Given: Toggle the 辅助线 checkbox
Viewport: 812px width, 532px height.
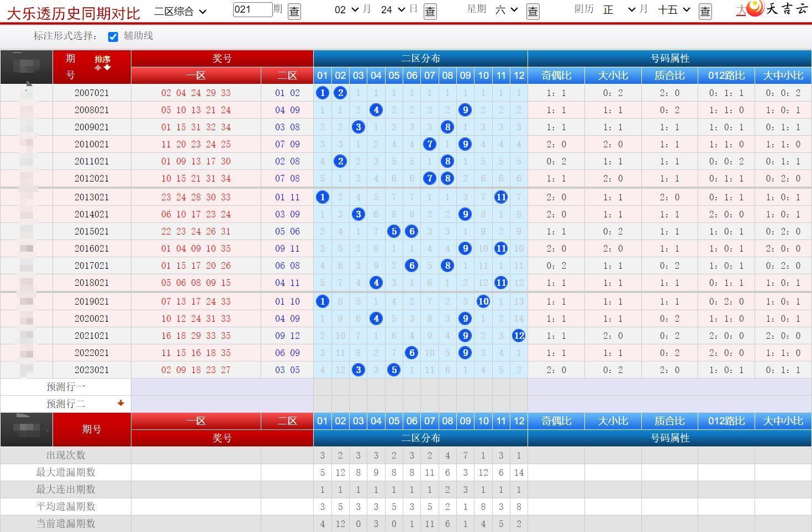Looking at the screenshot, I should [113, 36].
